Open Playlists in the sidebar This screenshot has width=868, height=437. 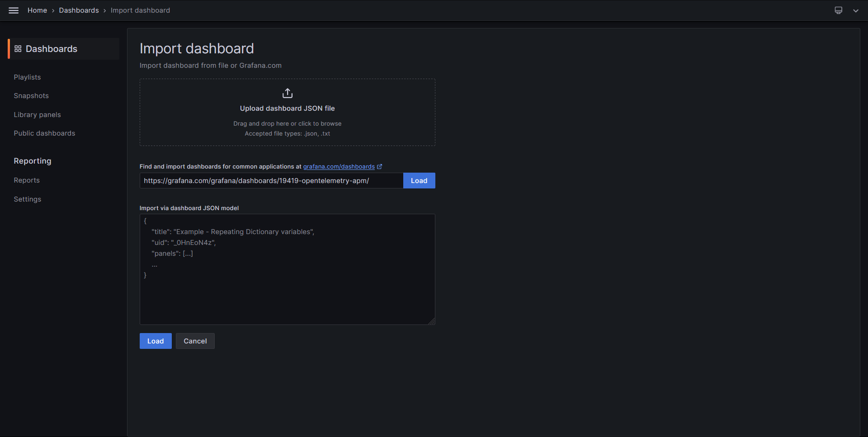(x=27, y=77)
